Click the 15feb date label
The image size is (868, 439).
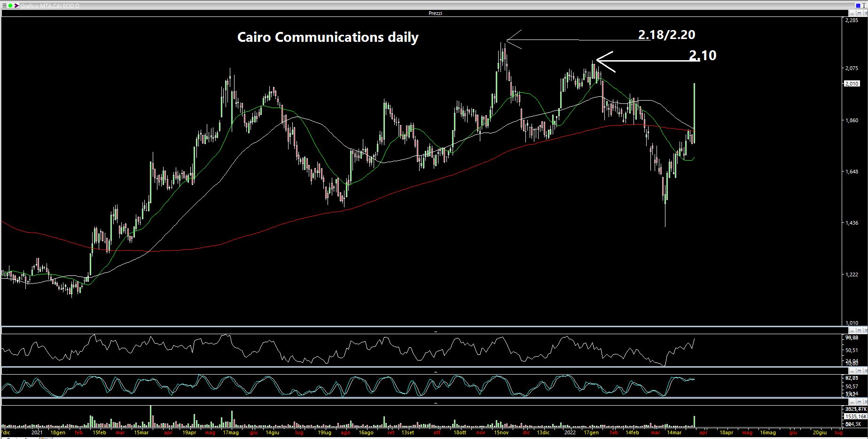[99, 432]
